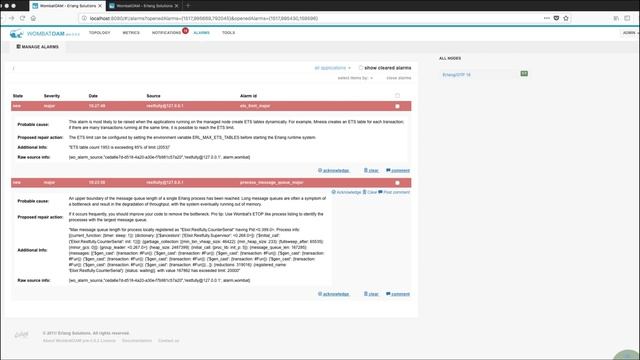This screenshot has height=360, width=640.
Task: Click the browser back arrow
Action: pos(2,18)
